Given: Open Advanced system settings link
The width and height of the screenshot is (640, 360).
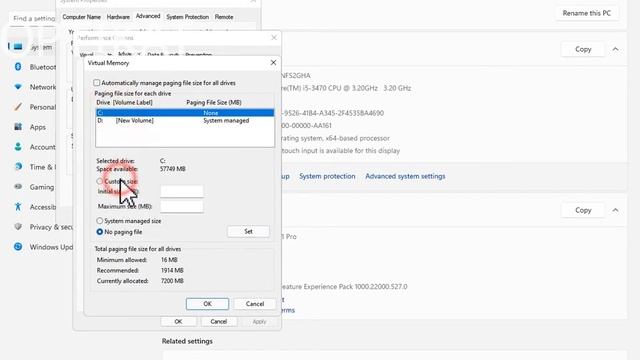Looking at the screenshot, I should tap(405, 176).
